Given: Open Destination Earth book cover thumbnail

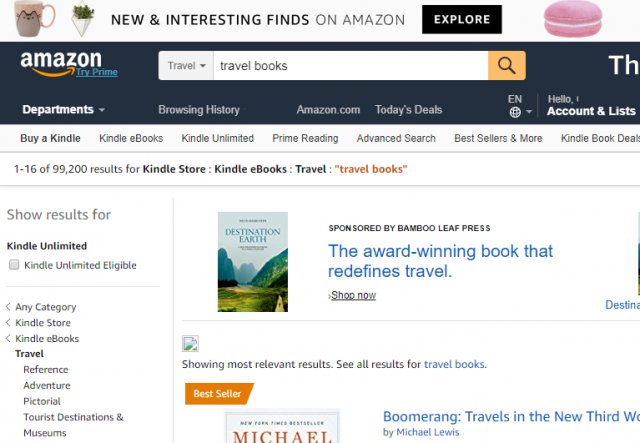Looking at the screenshot, I should coord(253,262).
